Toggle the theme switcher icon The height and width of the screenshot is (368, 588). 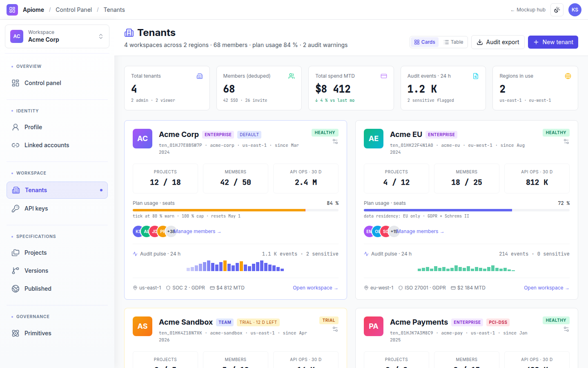(557, 10)
